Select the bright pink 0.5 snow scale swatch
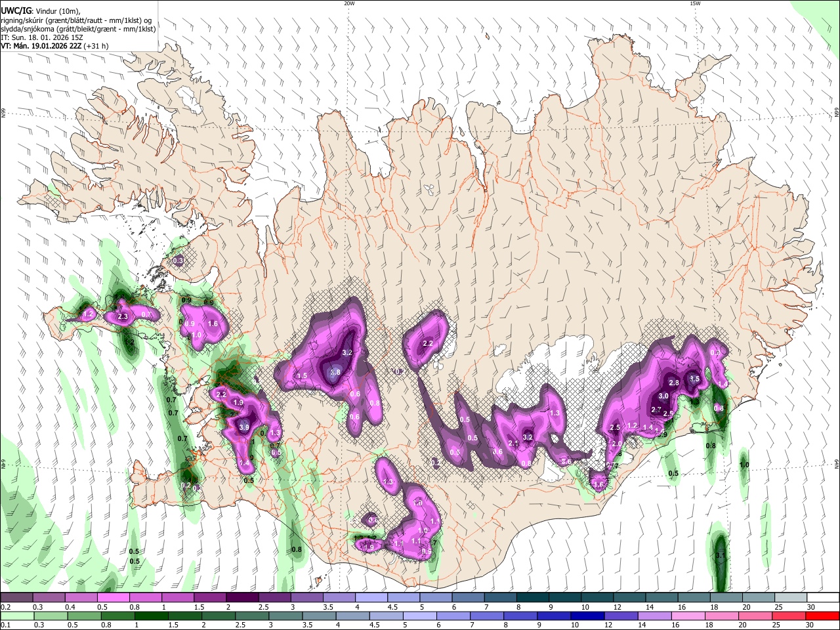840x630 pixels. click(x=113, y=597)
